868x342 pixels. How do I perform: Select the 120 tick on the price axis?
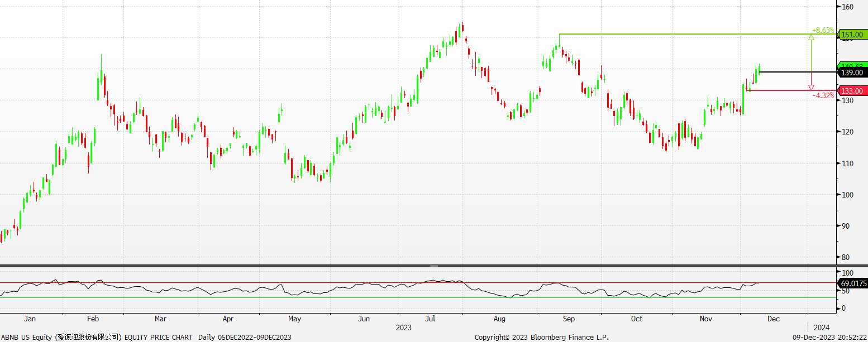tap(847, 132)
